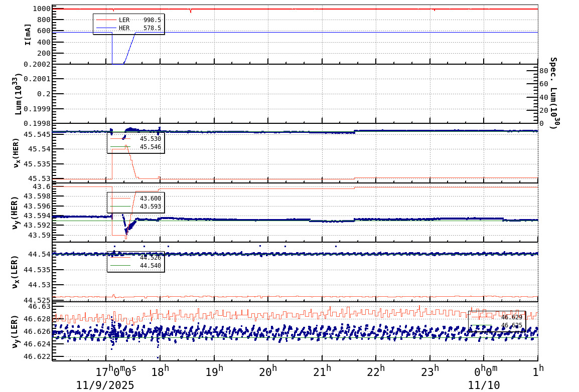Screen dimensions: 579x392
Task: Click the I[mA] y-axis title
Action: pos(28,35)
